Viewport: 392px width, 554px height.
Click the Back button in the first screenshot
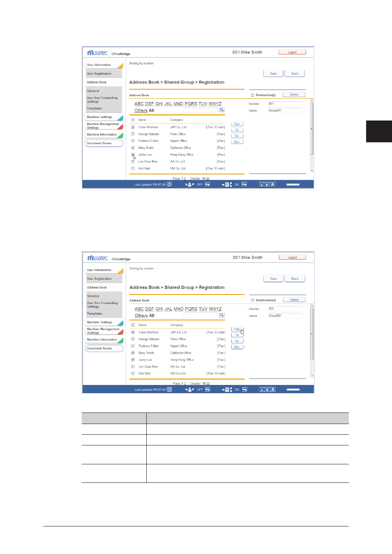295,74
